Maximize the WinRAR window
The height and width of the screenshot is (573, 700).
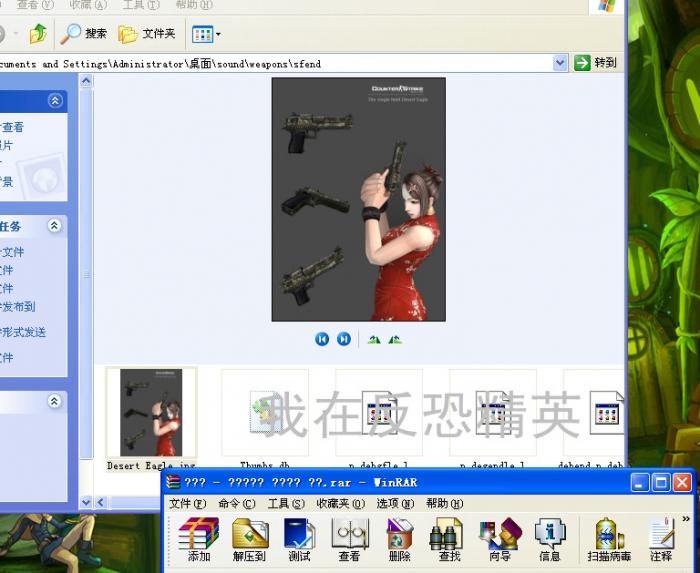(661, 482)
